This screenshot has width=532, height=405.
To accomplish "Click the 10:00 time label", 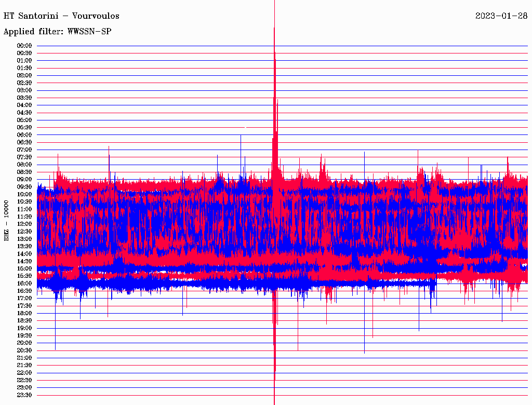I will [24, 194].
